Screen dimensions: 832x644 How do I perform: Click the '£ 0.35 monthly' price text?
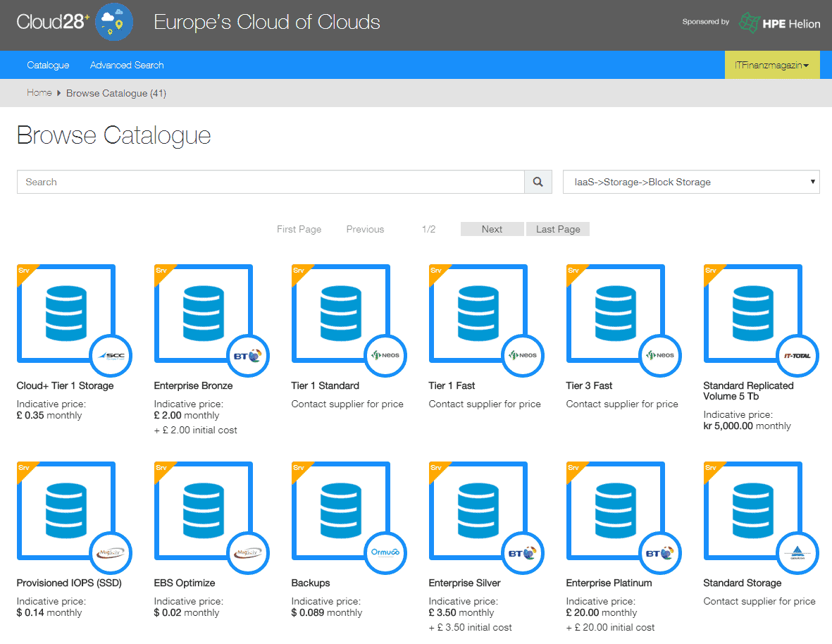[49, 416]
